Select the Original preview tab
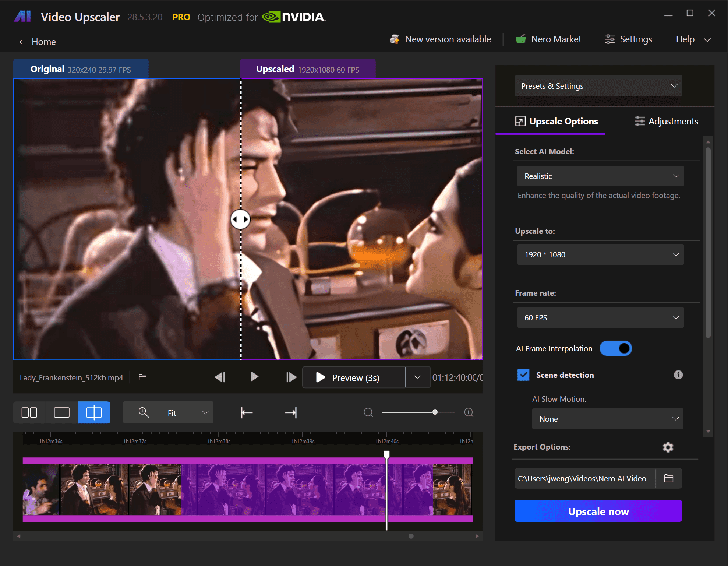This screenshot has width=728, height=566. pyautogui.click(x=81, y=69)
